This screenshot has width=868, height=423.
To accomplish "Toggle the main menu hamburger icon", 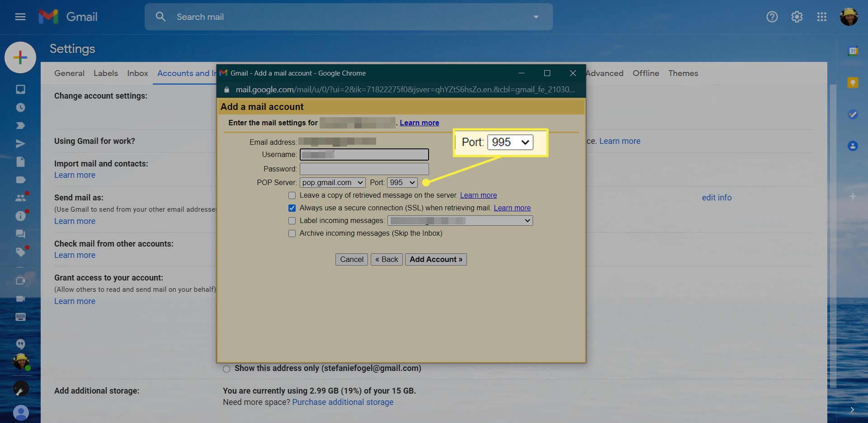I will click(20, 17).
